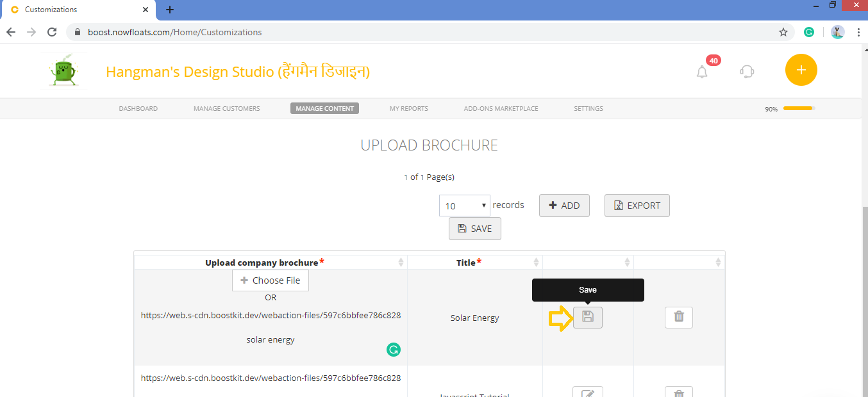Click the ADD button

tap(564, 206)
